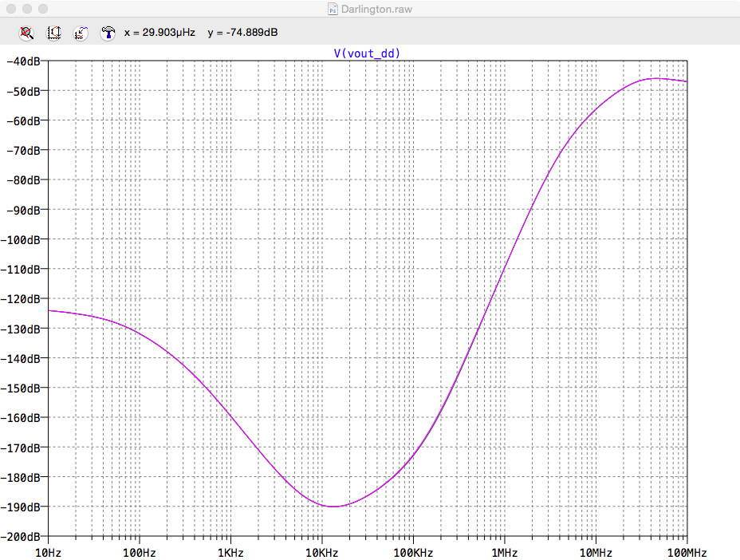
Task: Click the -180dB vertical axis label
Action: pyautogui.click(x=20, y=478)
